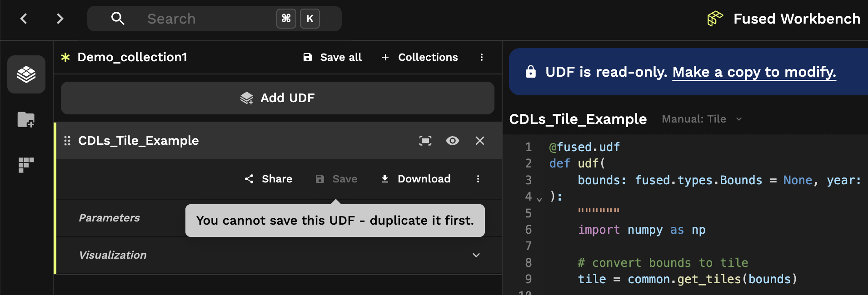This screenshot has width=868, height=295.
Task: Click the Add UDF button
Action: coord(278,98)
